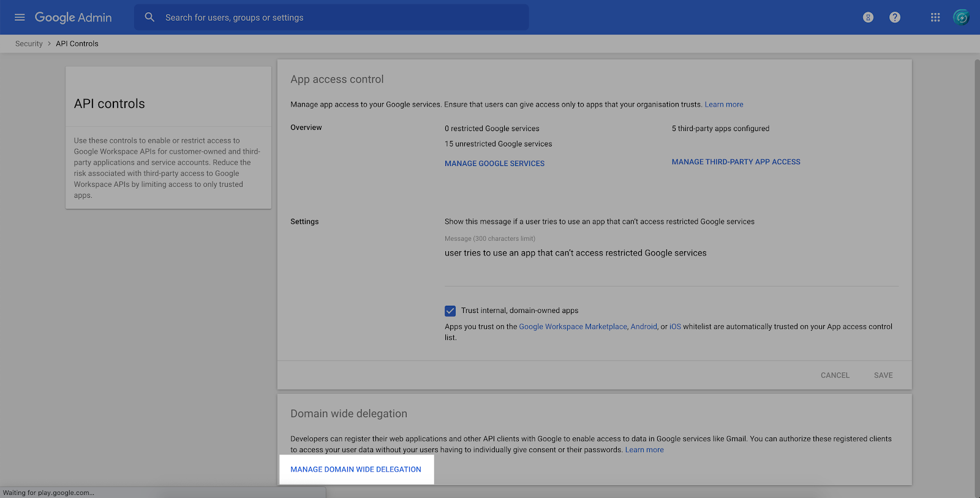Click the Settings label

304,222
